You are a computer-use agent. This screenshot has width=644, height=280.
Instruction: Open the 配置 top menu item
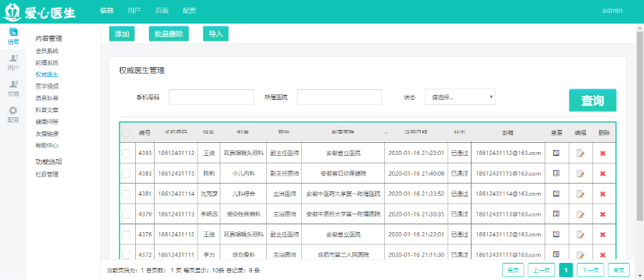point(190,11)
